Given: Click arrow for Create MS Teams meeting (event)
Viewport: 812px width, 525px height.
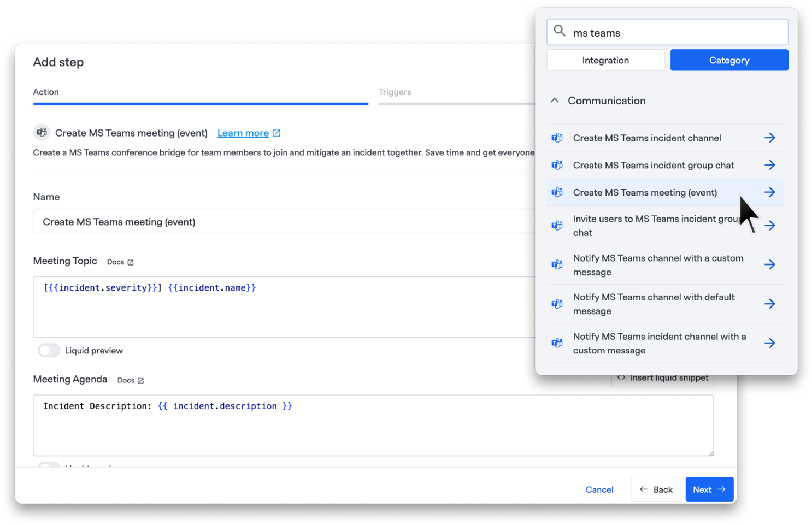Looking at the screenshot, I should coord(770,192).
